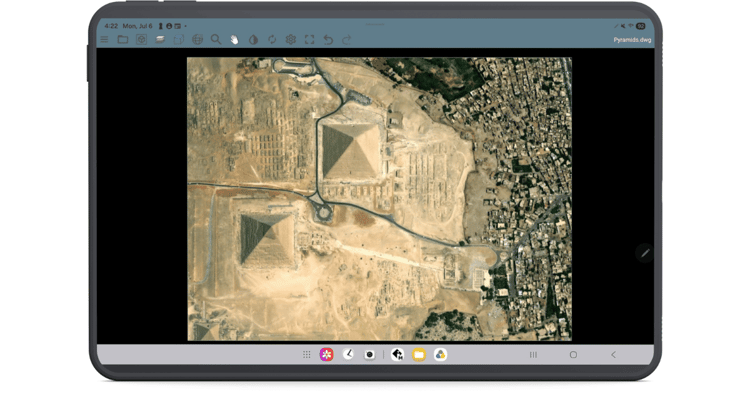This screenshot has width=750, height=393.
Task: Select the magnifier zoom tool
Action: [216, 40]
